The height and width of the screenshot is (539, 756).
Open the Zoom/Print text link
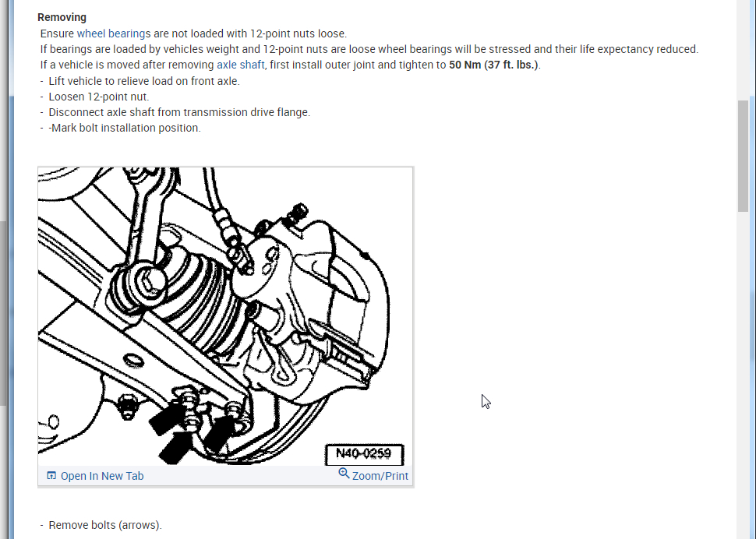click(380, 476)
